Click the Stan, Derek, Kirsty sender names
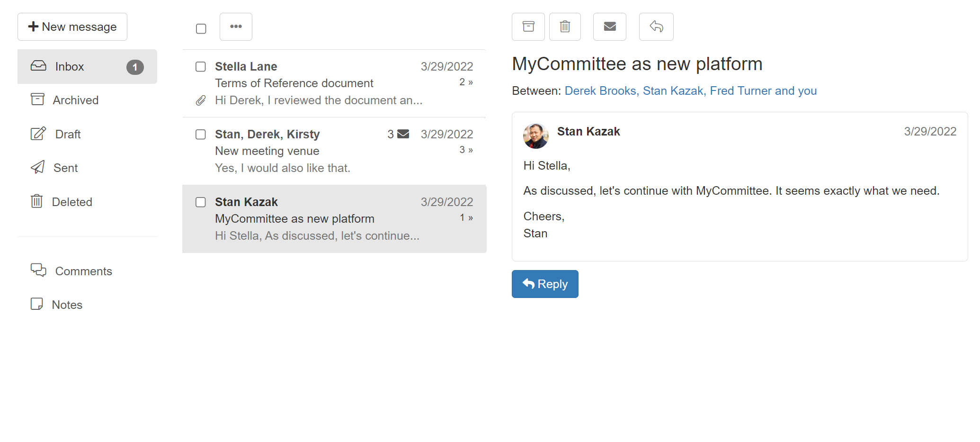The image size is (980, 442). pyautogui.click(x=267, y=134)
